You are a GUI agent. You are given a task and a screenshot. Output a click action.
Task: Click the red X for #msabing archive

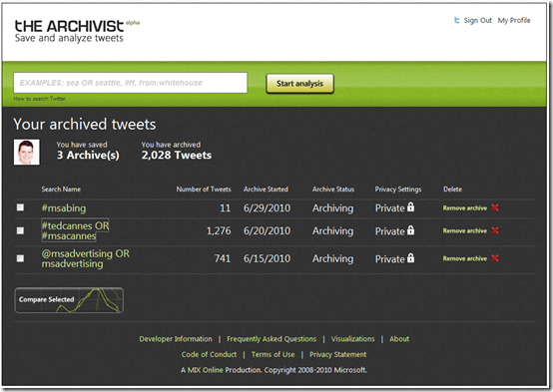pos(495,207)
